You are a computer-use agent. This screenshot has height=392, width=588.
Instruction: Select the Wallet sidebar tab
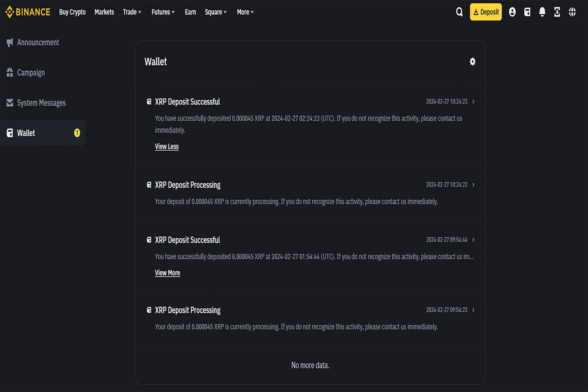click(x=43, y=133)
